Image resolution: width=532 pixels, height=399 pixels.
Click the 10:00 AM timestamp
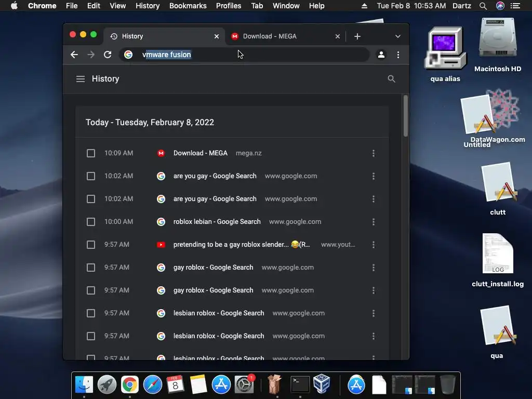[118, 221]
